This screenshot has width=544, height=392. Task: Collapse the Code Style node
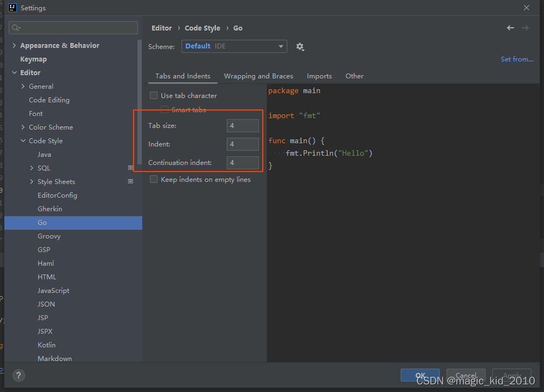pyautogui.click(x=23, y=140)
